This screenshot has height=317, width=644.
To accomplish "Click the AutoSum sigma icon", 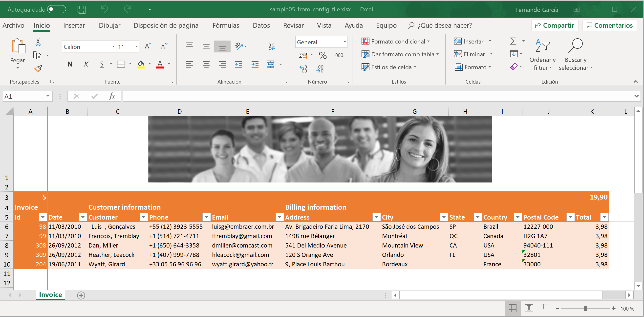I will pos(513,41).
